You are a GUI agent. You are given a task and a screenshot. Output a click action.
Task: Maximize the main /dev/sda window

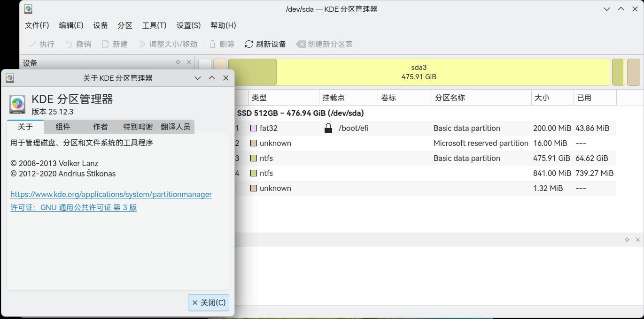pos(621,9)
